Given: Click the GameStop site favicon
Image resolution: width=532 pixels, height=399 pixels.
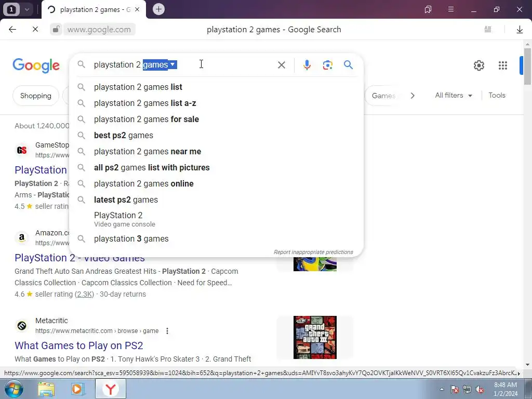Looking at the screenshot, I should pyautogui.click(x=22, y=150).
